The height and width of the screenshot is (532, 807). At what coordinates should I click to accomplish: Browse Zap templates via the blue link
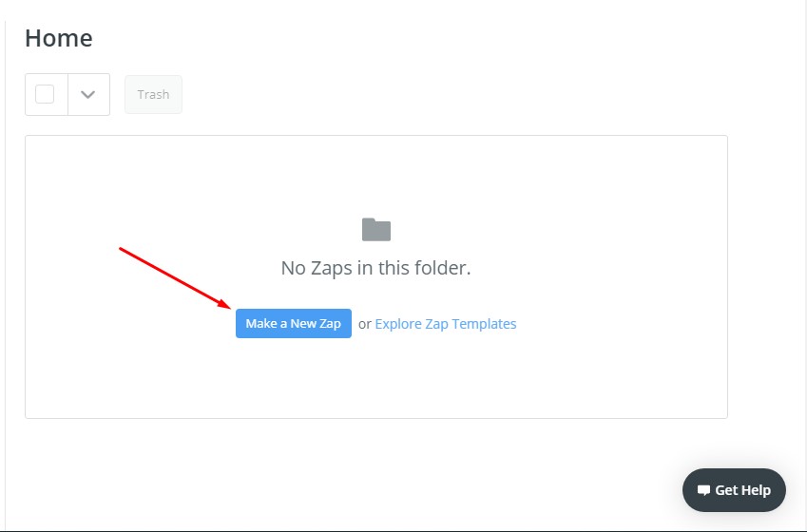click(446, 324)
